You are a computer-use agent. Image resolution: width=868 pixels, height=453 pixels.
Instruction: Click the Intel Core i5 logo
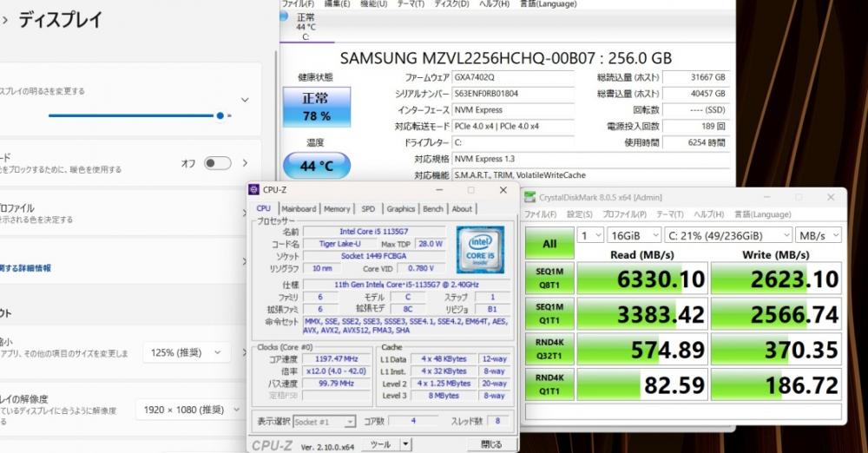[480, 249]
